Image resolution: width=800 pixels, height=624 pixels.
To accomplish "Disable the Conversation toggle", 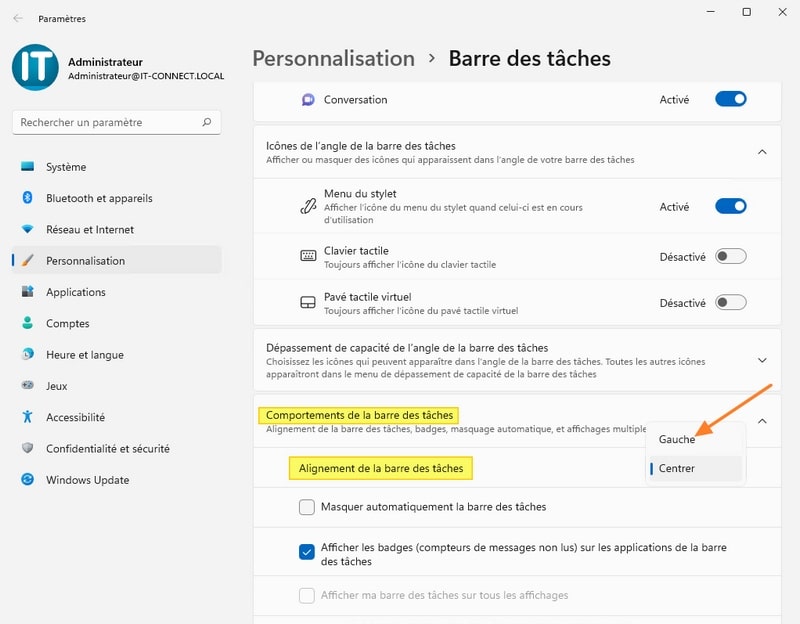I will coord(729,99).
